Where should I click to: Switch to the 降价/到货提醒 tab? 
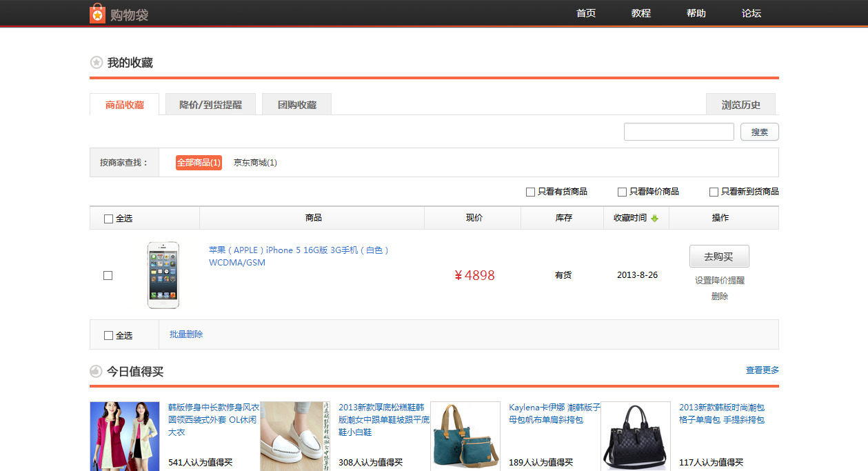(x=211, y=105)
